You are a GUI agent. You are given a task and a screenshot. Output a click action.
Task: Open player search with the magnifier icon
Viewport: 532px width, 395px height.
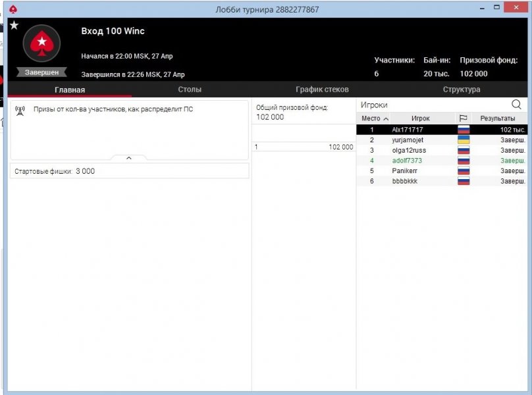coord(516,105)
